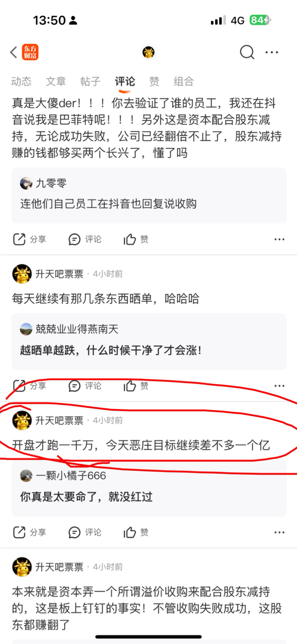Tap the bull avatar in the title bar

click(148, 52)
